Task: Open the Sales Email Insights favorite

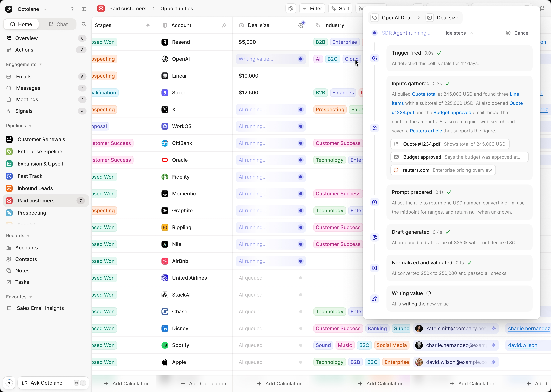Action: pos(46,308)
